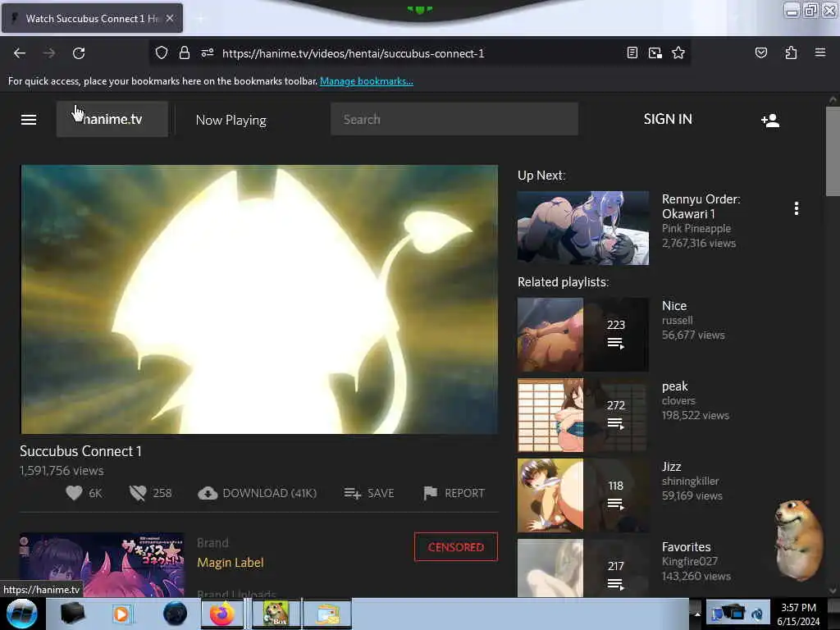This screenshot has height=630, width=840.
Task: Go to hanime.tv home logo
Action: pos(112,119)
